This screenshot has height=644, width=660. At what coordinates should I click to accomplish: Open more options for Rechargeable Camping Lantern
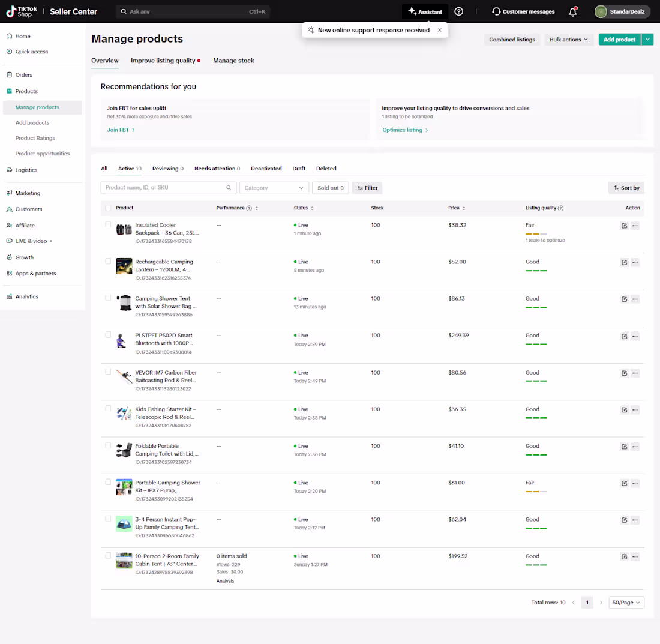pyautogui.click(x=635, y=262)
